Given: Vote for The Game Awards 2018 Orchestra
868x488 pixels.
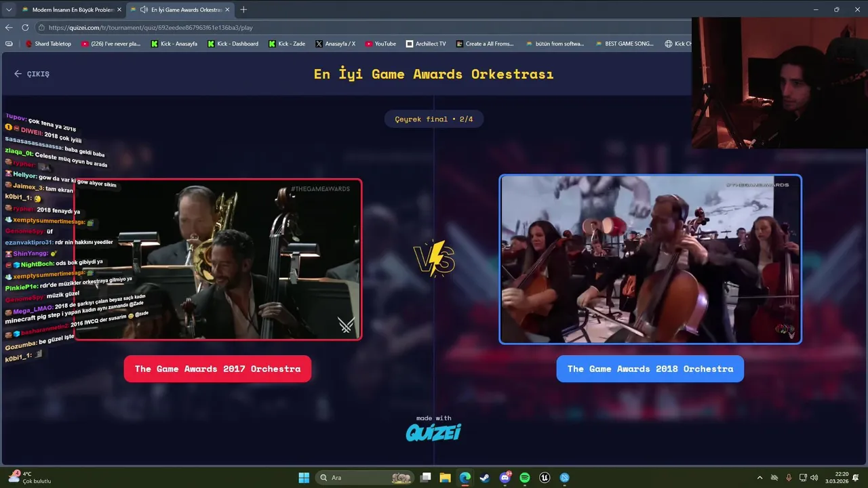Looking at the screenshot, I should [x=650, y=369].
